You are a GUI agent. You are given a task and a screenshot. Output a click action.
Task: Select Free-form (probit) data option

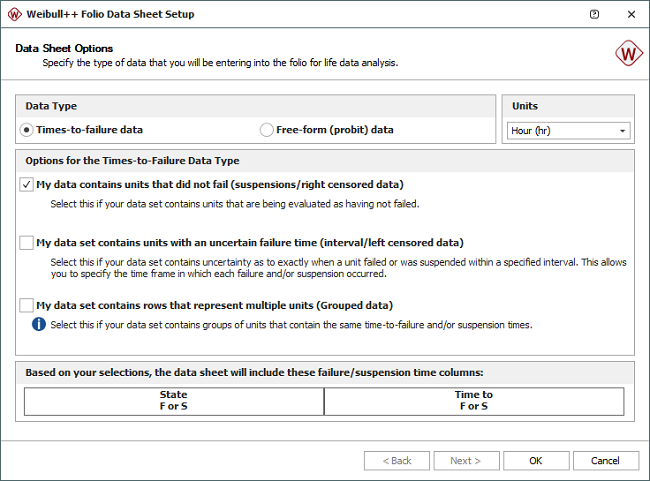pos(266,130)
